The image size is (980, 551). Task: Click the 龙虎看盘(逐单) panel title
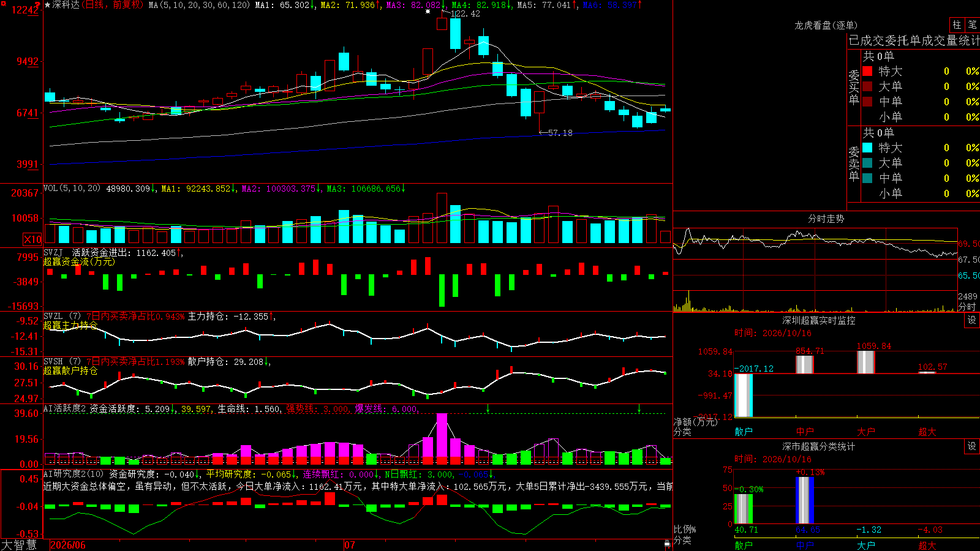[x=826, y=25]
